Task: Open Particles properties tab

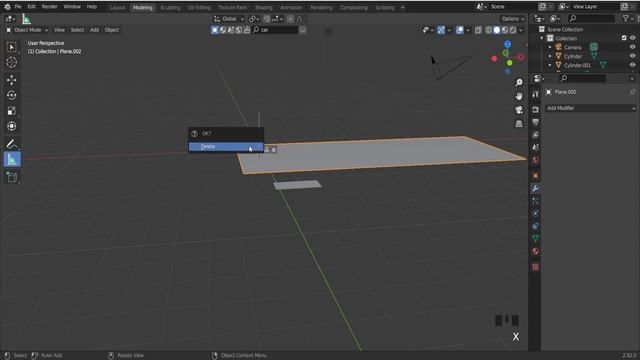Action: click(536, 201)
